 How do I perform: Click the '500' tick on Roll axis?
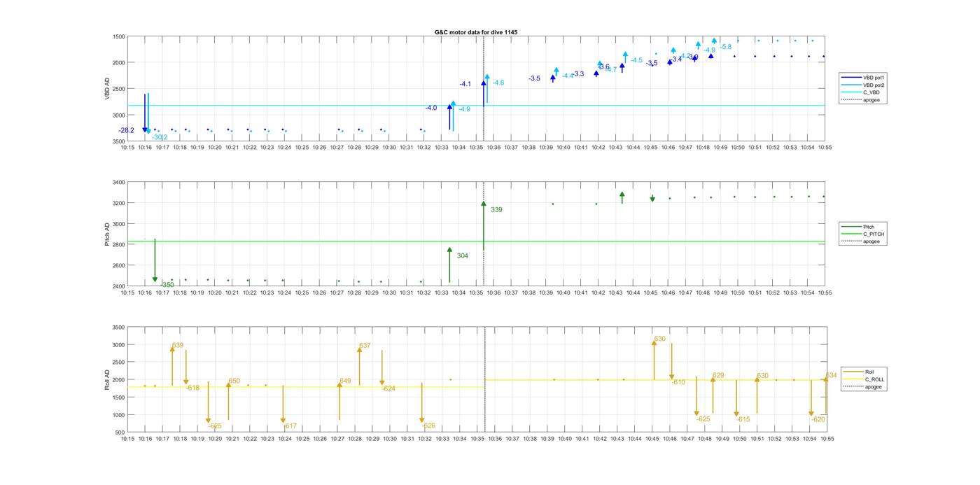[x=120, y=433]
